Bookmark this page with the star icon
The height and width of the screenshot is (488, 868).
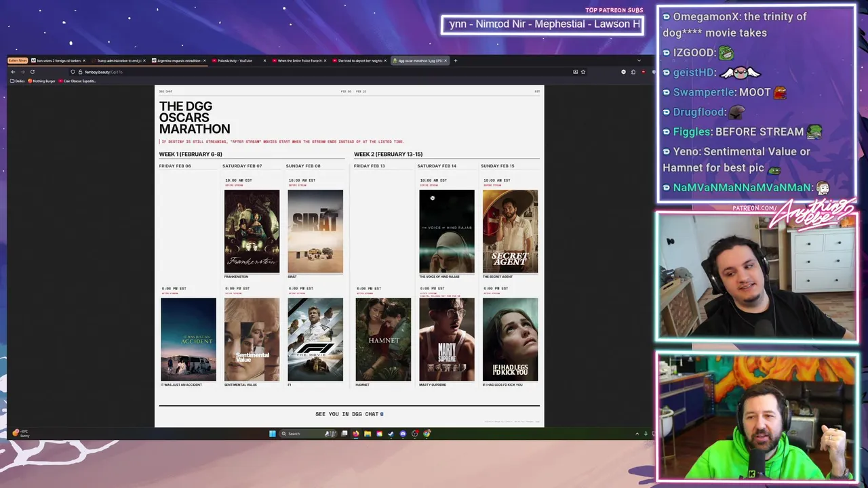coord(583,72)
